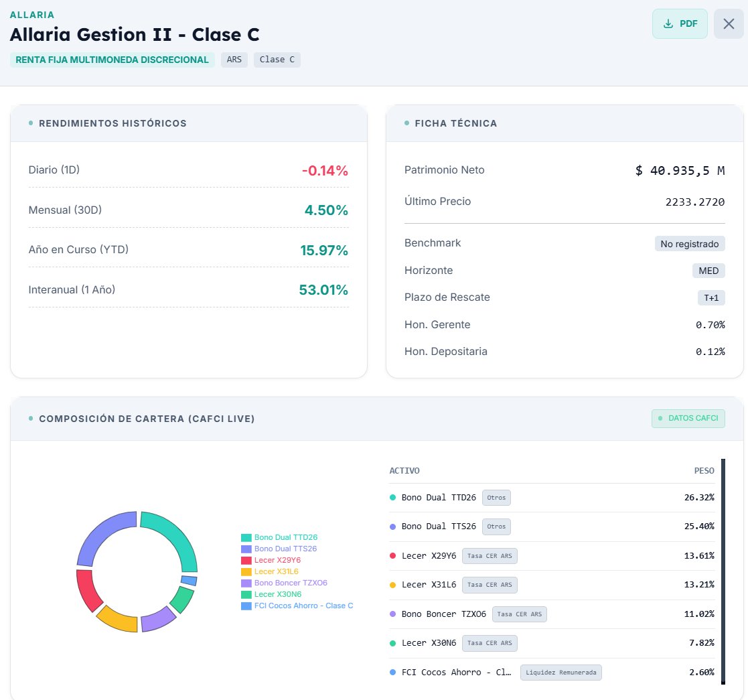Click the DATOS CAFCI badge
This screenshot has width=748, height=700.
[688, 419]
